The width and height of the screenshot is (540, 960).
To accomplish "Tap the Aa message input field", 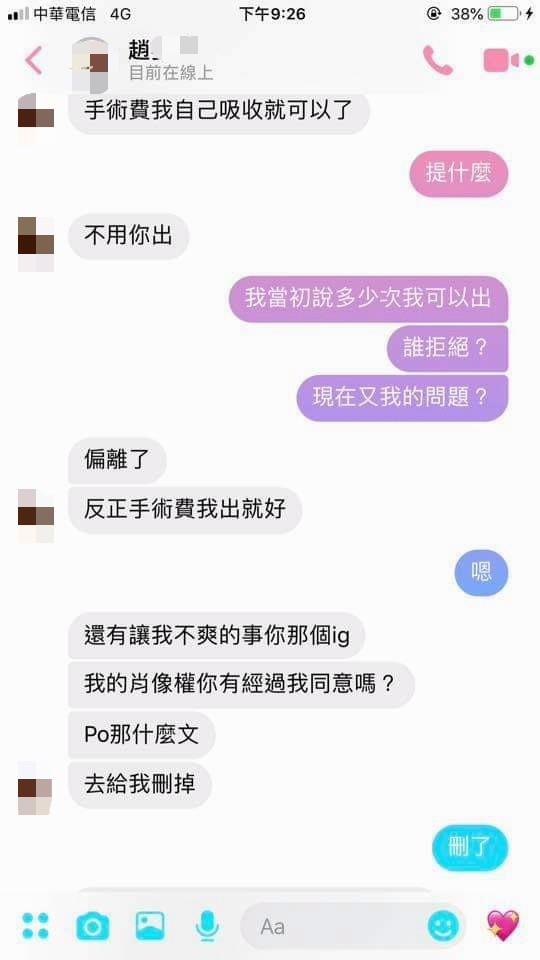I will coord(353,926).
